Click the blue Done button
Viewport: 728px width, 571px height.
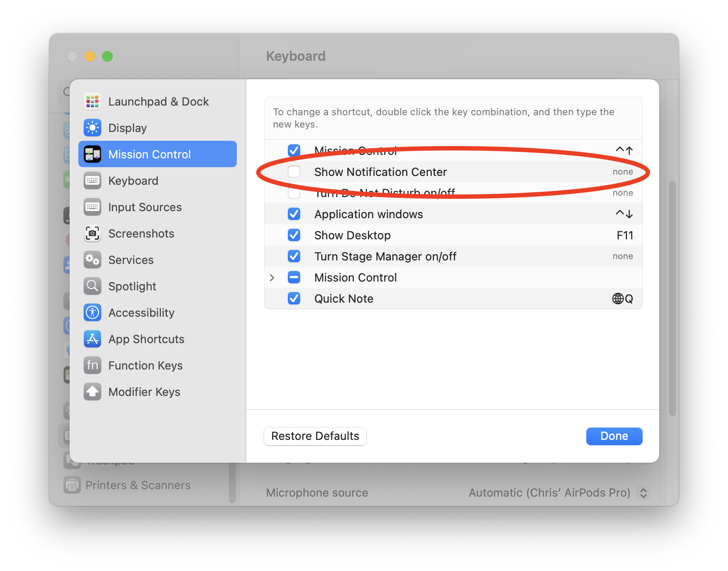click(x=614, y=436)
